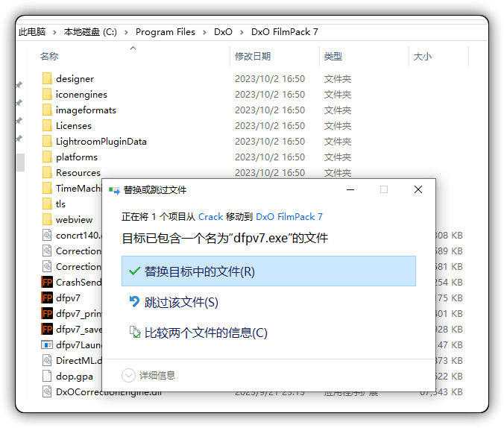The height and width of the screenshot is (428, 504).
Task: Toggle the sort arrow above 名称 column
Action: [133, 48]
